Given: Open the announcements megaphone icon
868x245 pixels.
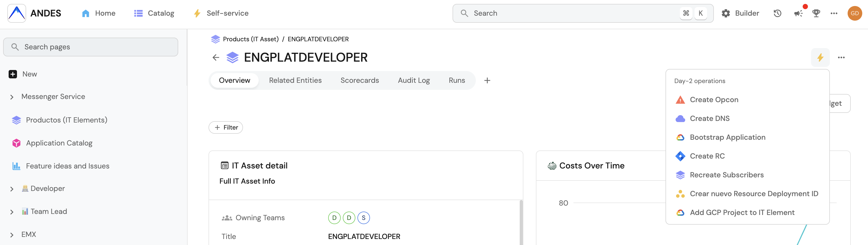Looking at the screenshot, I should [798, 14].
